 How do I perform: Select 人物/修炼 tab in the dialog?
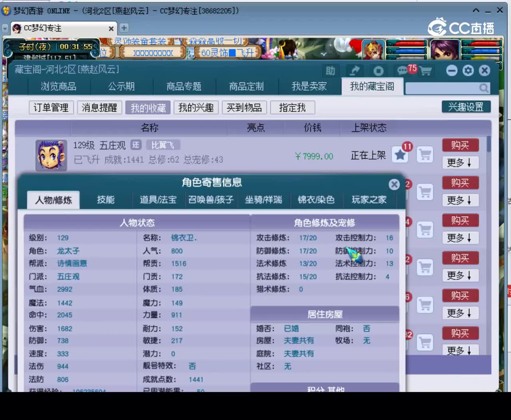pos(53,200)
